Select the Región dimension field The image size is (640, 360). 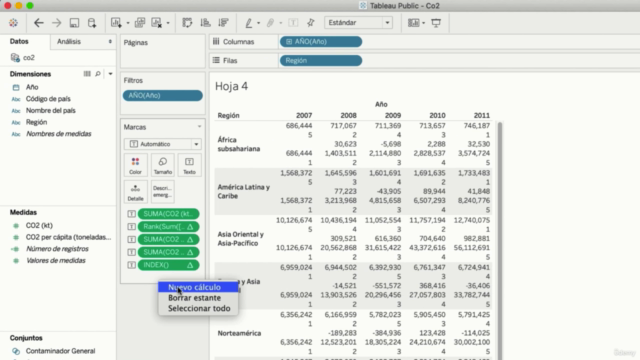point(36,122)
